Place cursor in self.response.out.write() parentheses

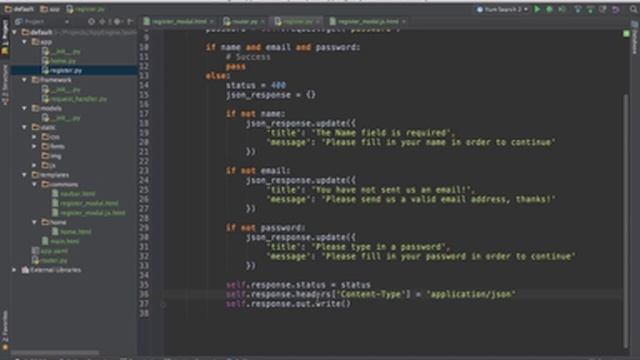(347, 304)
